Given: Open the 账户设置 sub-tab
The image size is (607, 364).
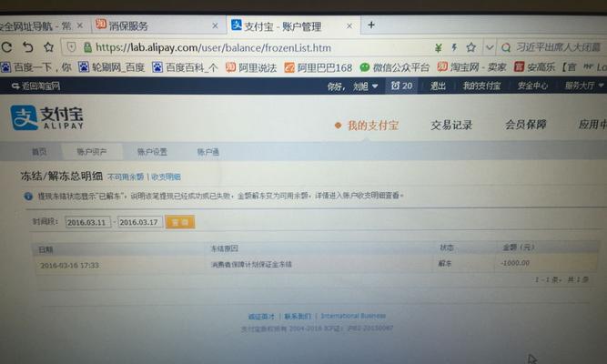Looking at the screenshot, I should (x=152, y=152).
